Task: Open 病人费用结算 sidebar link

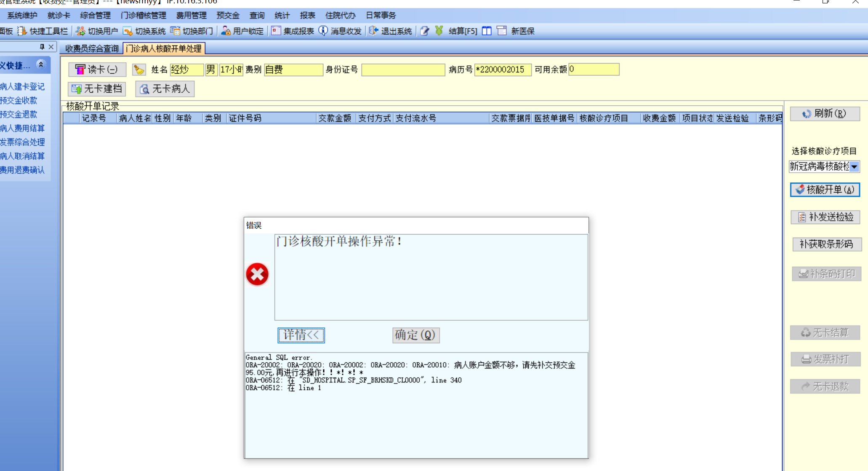Action: 22,128
